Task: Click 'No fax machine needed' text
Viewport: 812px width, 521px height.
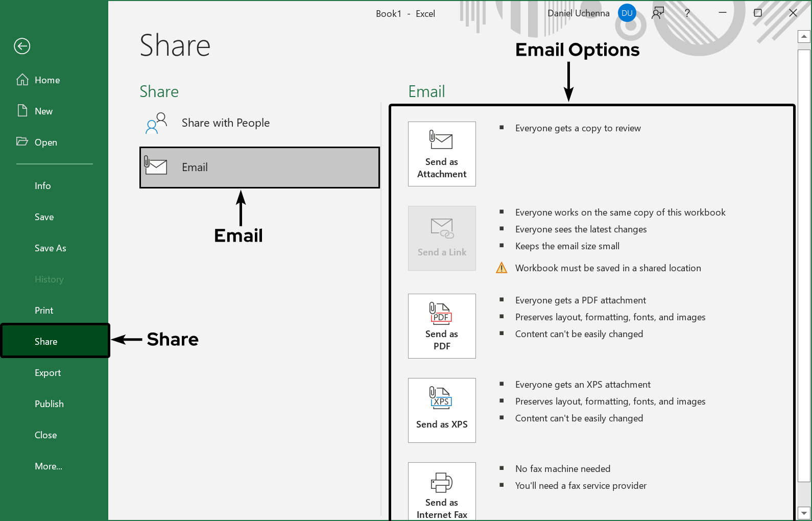Action: tap(563, 469)
